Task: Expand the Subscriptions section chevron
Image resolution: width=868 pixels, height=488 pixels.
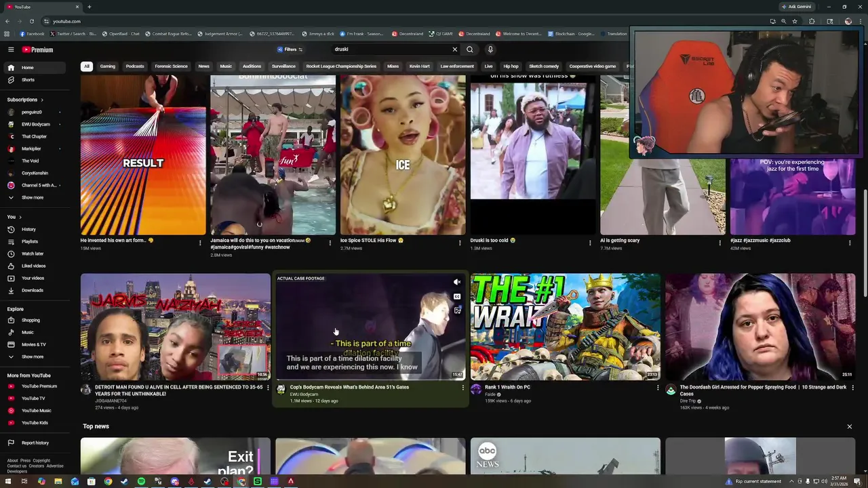Action: [x=41, y=100]
